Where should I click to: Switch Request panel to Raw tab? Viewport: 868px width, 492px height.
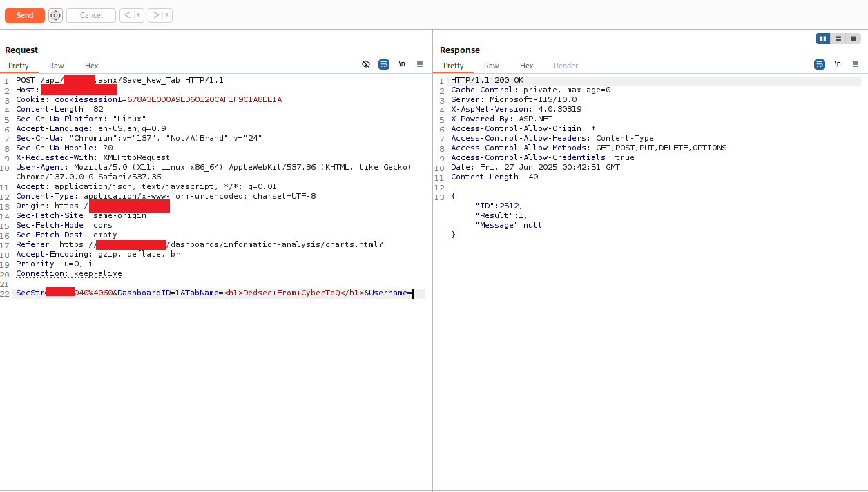[x=57, y=66]
